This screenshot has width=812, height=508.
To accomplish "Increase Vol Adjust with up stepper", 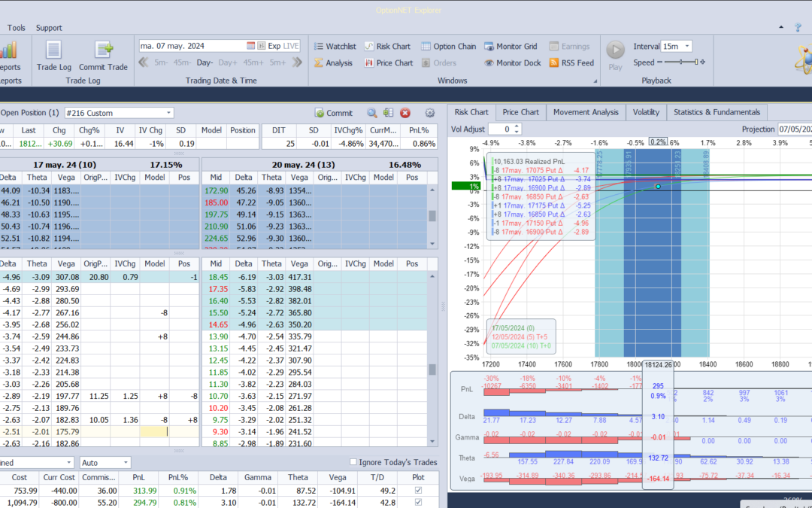I will (x=517, y=126).
